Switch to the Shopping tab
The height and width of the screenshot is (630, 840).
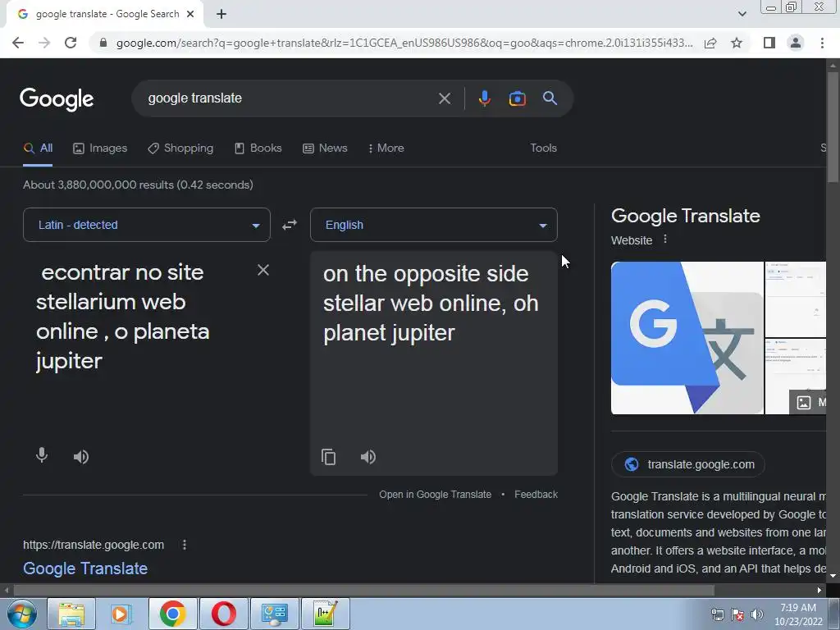point(180,148)
